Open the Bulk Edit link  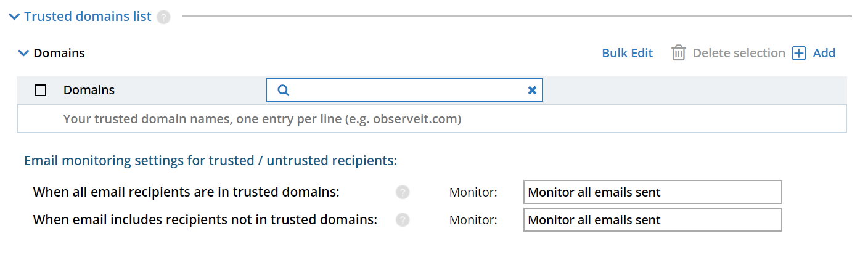(627, 53)
